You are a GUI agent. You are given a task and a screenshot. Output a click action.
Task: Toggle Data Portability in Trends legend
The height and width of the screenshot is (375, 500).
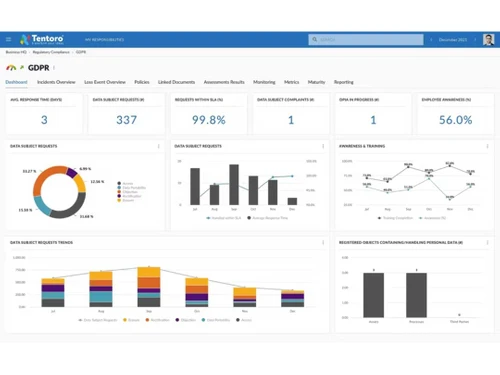216,320
